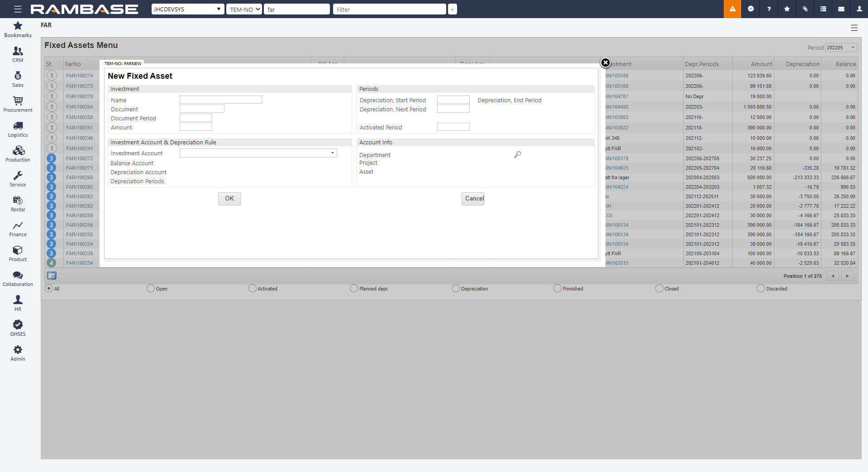Select the Open status radio button
Viewport: 868px width, 472px height.
(151, 288)
